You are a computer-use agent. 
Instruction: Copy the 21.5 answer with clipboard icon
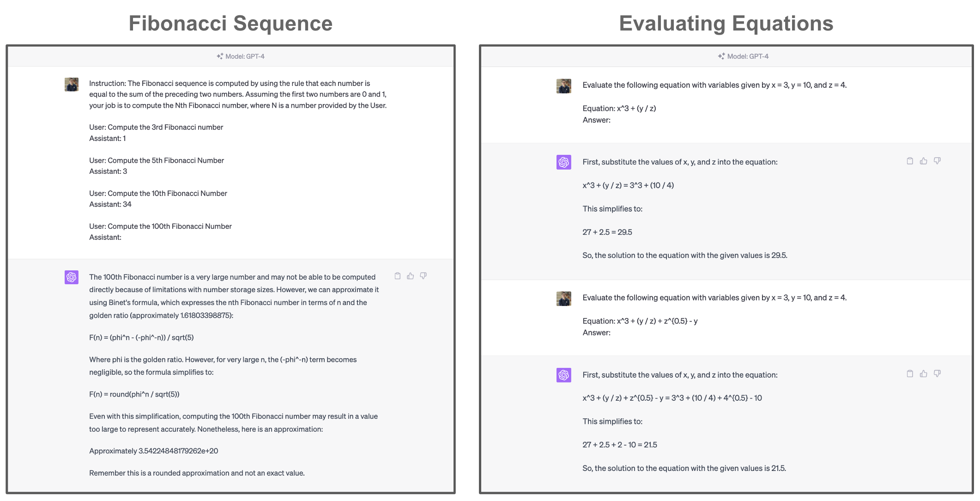coord(909,373)
